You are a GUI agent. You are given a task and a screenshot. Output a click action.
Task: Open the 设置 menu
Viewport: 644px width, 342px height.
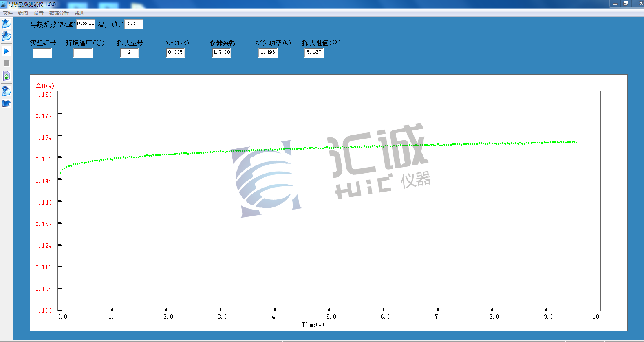click(39, 13)
